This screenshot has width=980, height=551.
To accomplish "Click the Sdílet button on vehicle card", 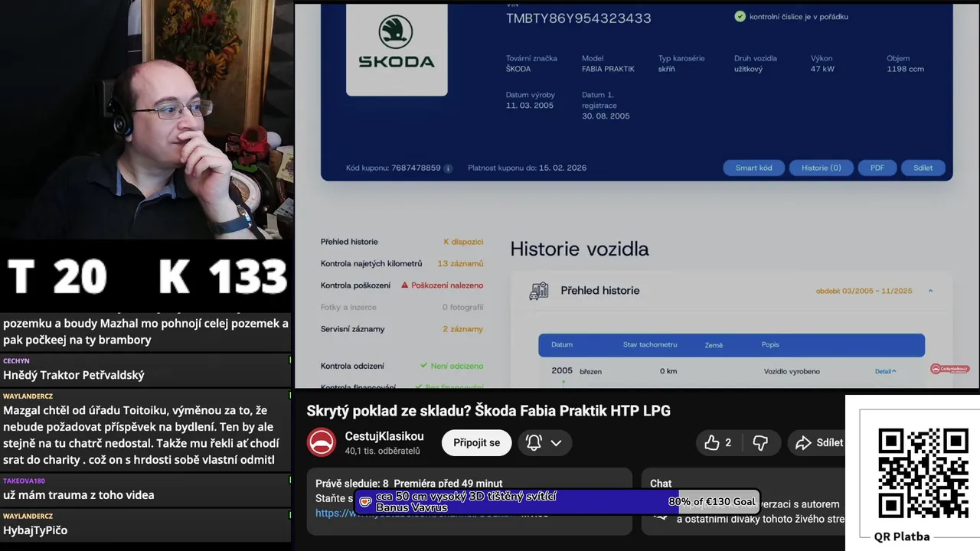I will [923, 168].
